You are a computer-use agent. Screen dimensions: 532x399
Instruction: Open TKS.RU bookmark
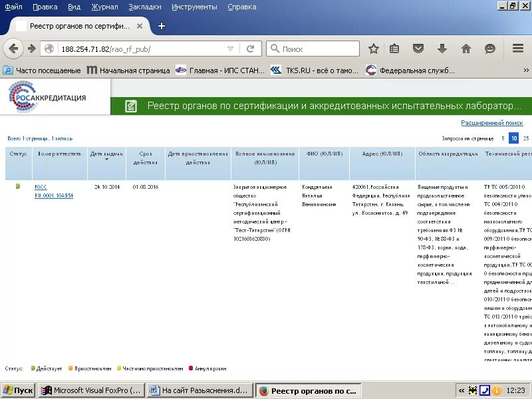point(315,70)
